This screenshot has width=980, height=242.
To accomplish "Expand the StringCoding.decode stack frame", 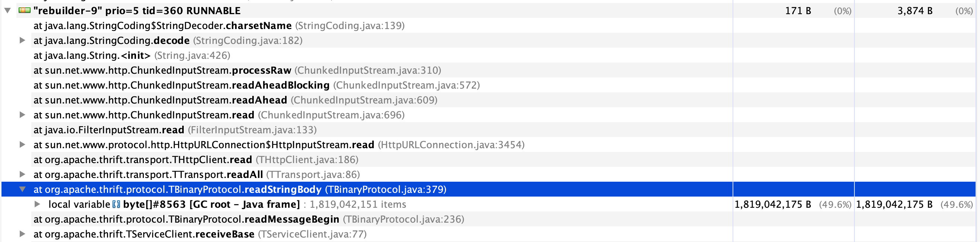I will pos(22,40).
